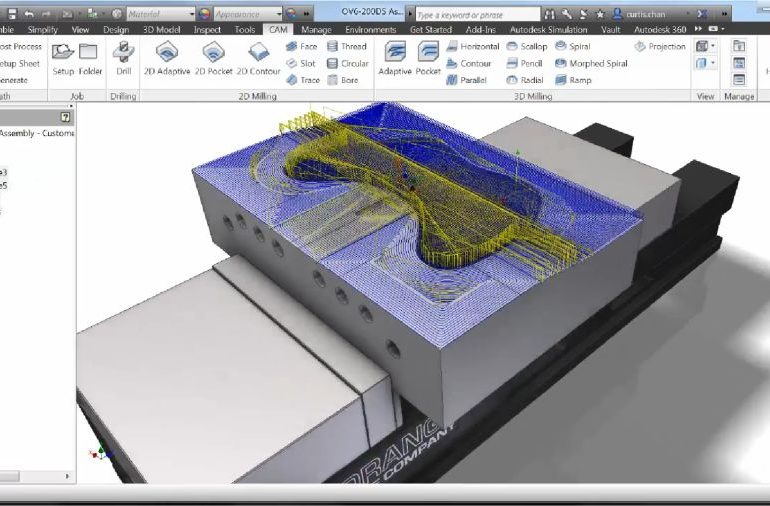Click the Horizontal 3D milling button

click(472, 47)
